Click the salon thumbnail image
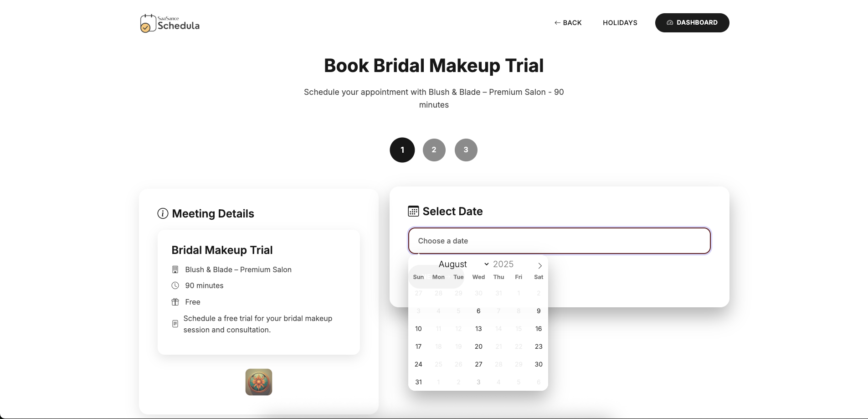This screenshot has width=868, height=419. tap(258, 382)
